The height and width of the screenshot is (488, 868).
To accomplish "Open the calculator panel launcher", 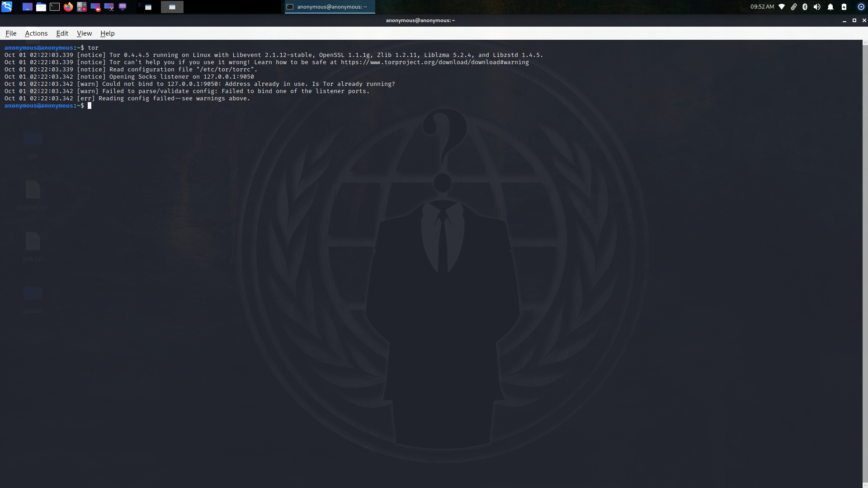I will tap(82, 7).
